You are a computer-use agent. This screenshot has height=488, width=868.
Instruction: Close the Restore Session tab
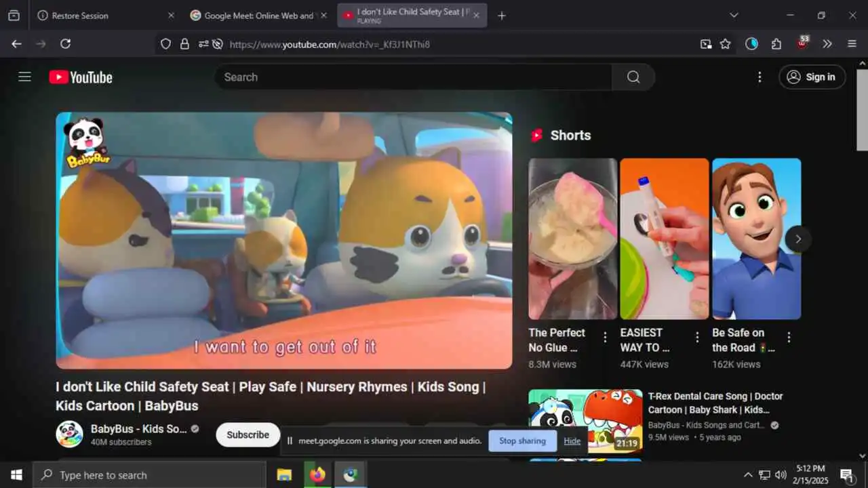pos(171,16)
